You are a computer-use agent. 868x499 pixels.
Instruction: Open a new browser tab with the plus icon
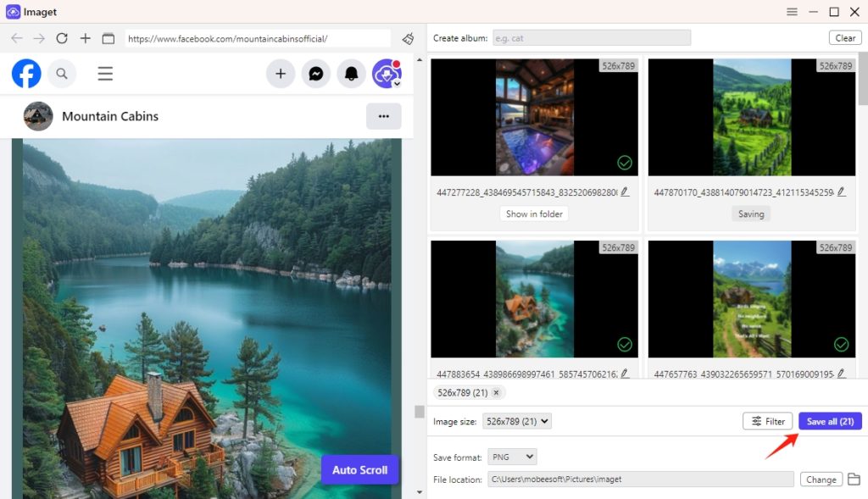pos(85,38)
